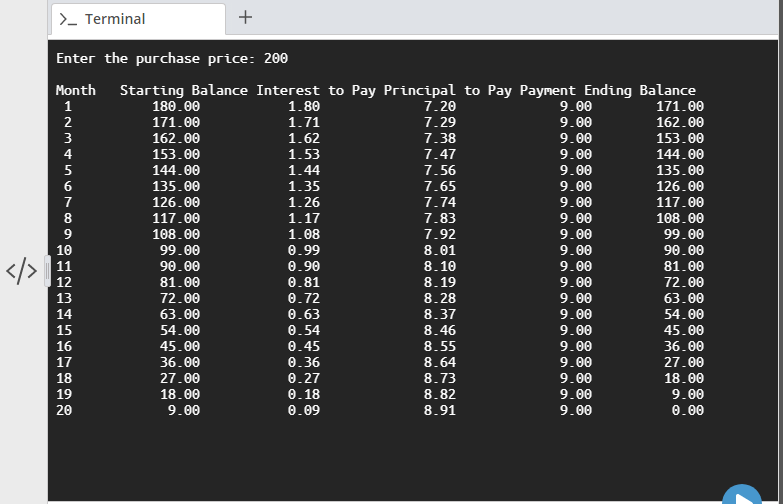Viewport: 783px width, 504px height.
Task: Open a new terminal tab with plus icon
Action: [x=245, y=17]
